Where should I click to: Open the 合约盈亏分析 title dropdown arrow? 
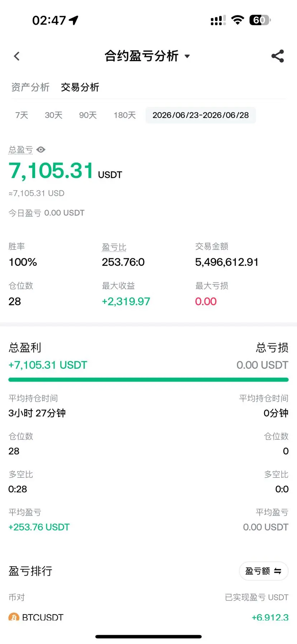[x=187, y=56]
